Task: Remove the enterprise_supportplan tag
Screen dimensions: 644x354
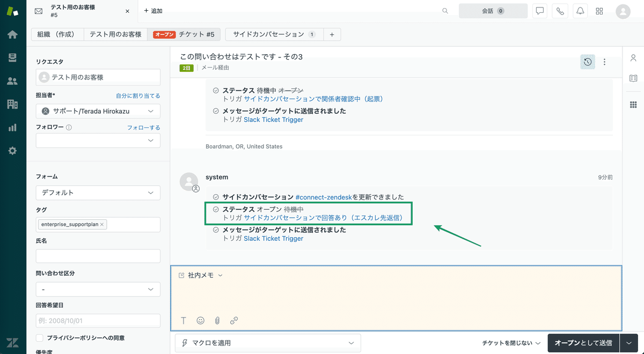Action: (x=103, y=224)
